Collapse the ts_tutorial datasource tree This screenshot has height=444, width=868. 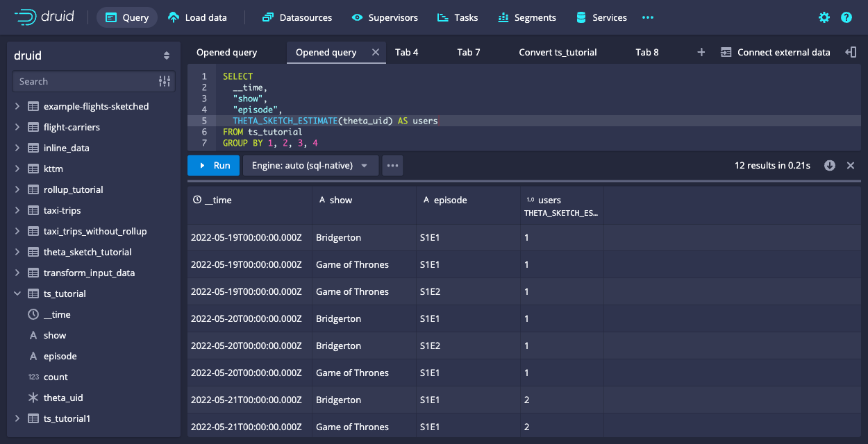(x=17, y=293)
